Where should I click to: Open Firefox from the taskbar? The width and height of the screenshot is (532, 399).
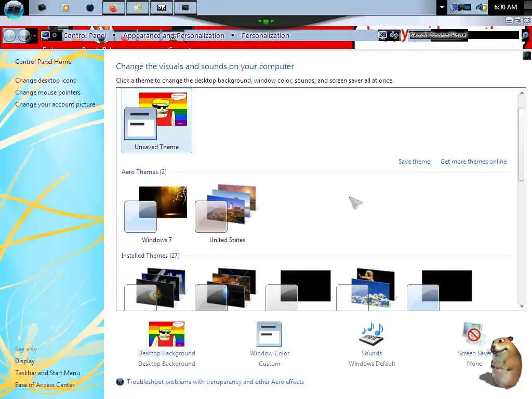click(113, 8)
